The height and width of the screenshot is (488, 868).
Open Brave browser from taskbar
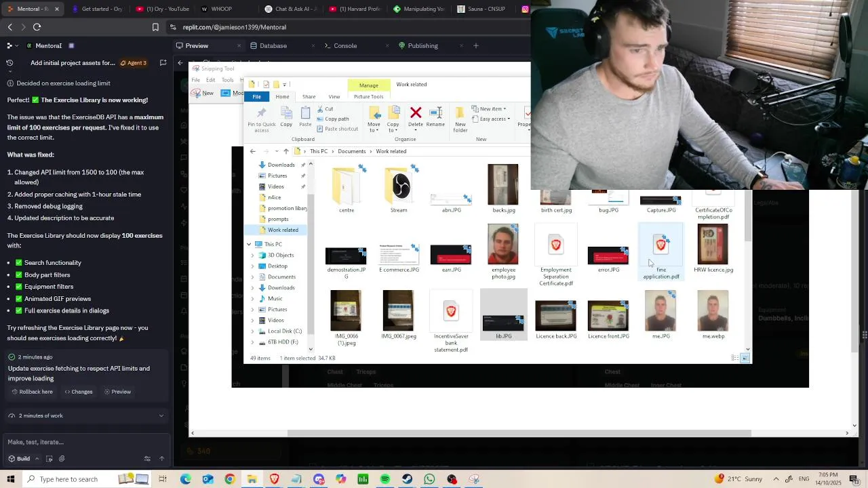coord(274,479)
